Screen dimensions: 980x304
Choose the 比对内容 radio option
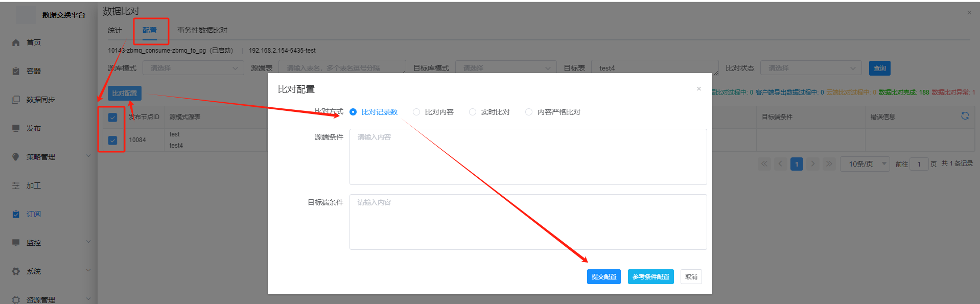click(x=416, y=112)
